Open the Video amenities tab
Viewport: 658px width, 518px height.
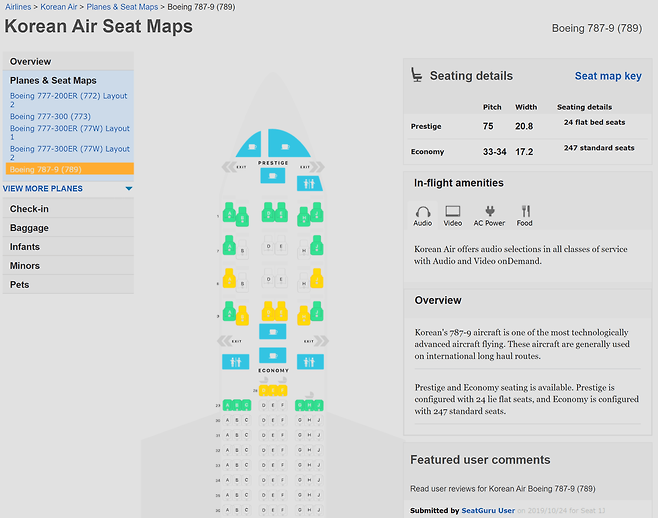(x=453, y=216)
